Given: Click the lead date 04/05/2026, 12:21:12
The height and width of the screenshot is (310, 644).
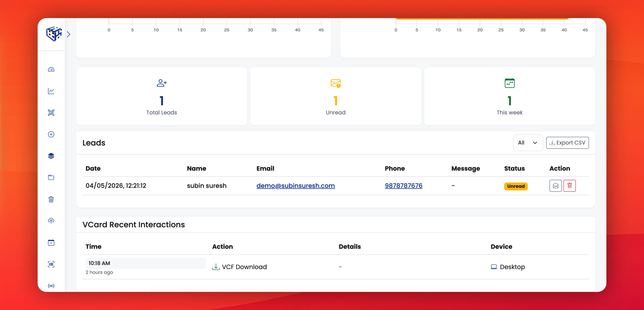Looking at the screenshot, I should point(116,186).
